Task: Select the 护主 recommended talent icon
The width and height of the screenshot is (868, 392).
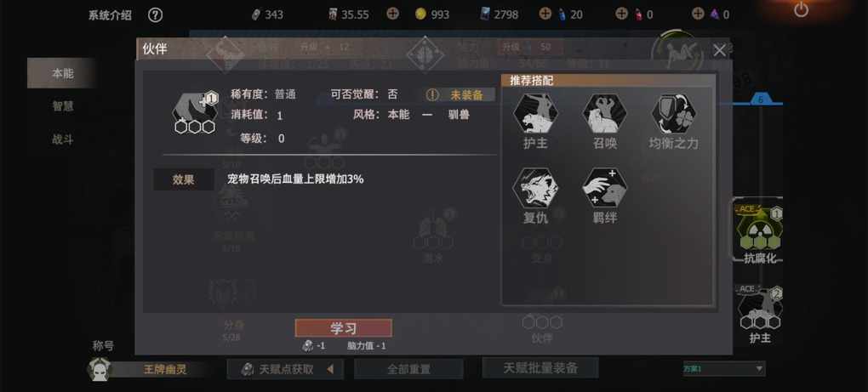Action: point(535,114)
